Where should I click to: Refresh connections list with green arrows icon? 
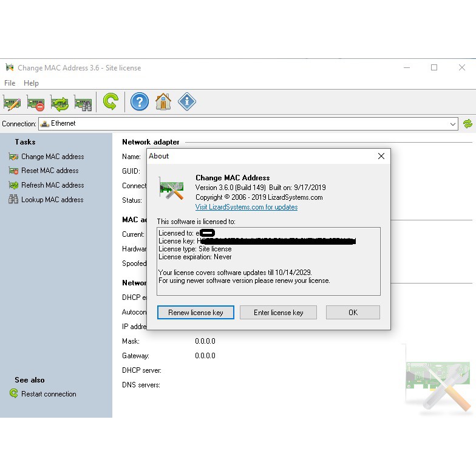coord(467,124)
